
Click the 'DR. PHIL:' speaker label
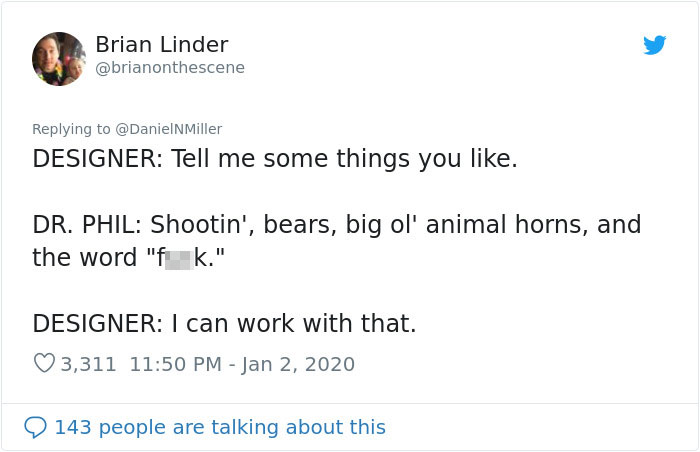click(x=88, y=225)
